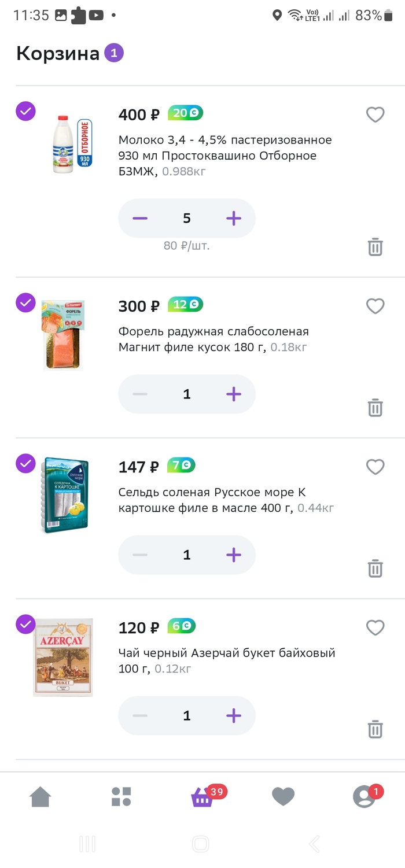Add one more Форель trout pack
Screen dimensions: 405x868
tap(233, 394)
